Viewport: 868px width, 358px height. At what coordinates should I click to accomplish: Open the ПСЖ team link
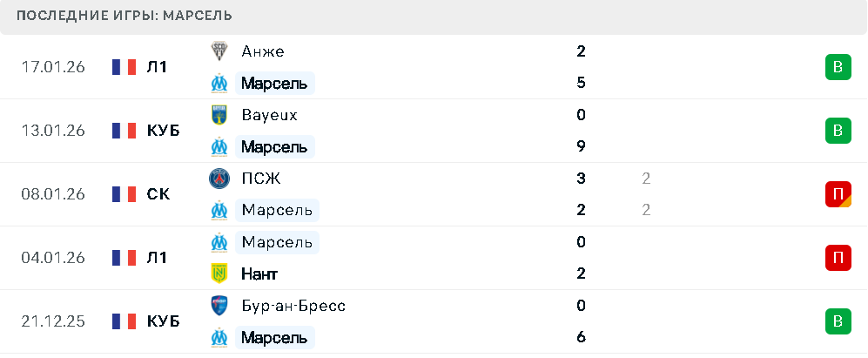point(261,179)
